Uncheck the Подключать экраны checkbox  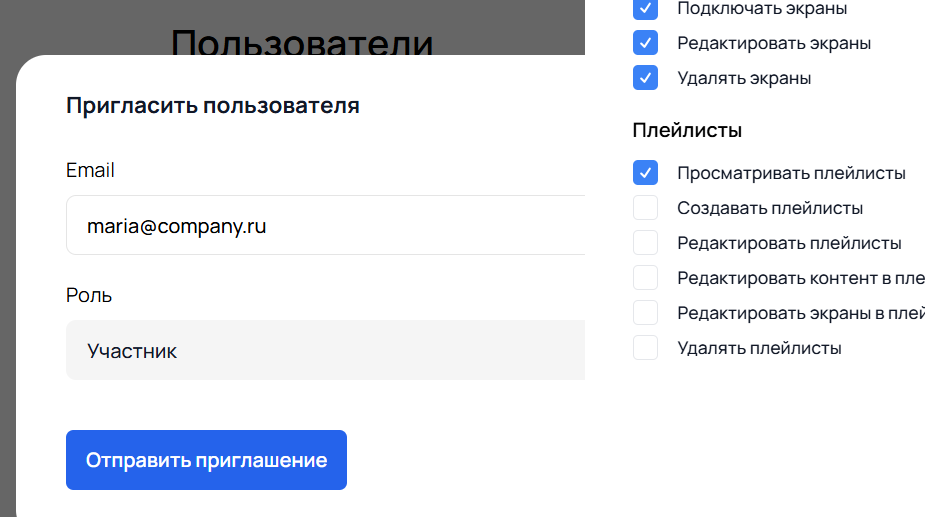[x=646, y=9]
